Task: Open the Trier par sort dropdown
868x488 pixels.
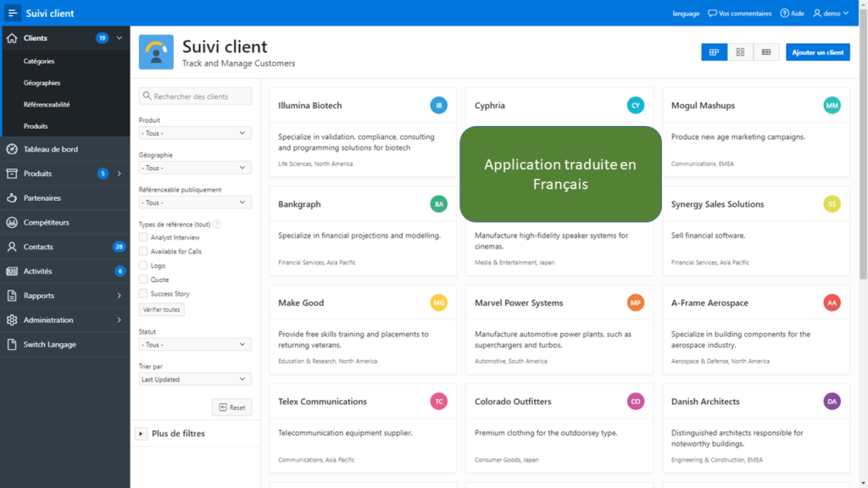Action: [x=195, y=379]
